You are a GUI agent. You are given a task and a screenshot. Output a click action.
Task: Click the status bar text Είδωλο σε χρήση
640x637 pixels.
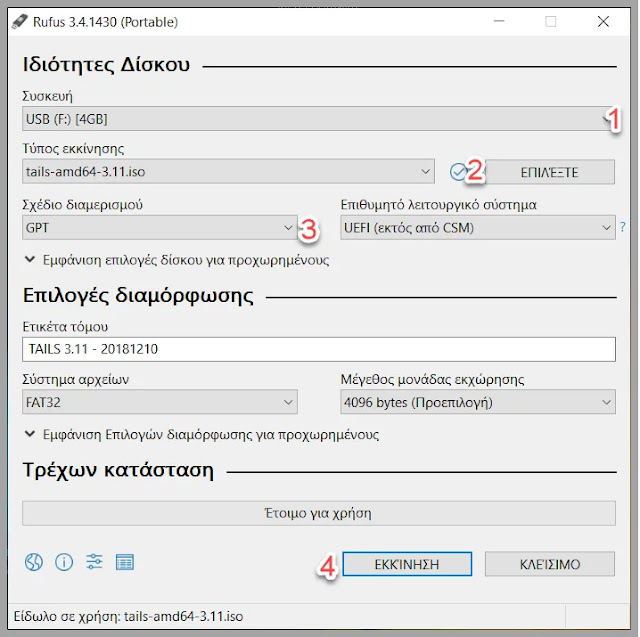(128, 616)
